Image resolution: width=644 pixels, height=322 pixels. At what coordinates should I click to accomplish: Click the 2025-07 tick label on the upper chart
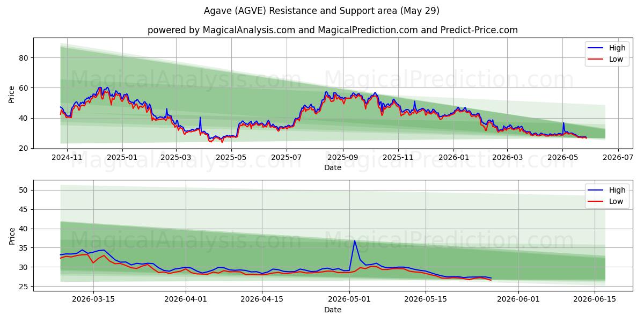(x=287, y=158)
